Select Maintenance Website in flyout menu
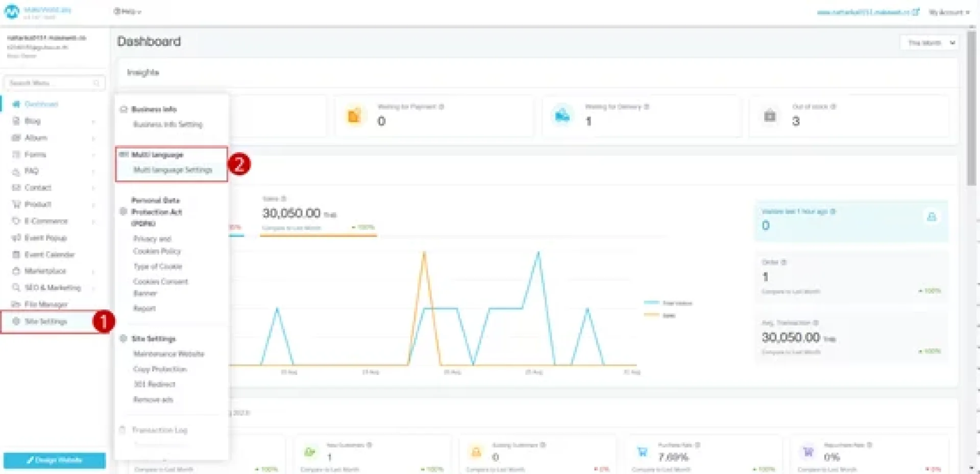The width and height of the screenshot is (980, 474). click(168, 353)
